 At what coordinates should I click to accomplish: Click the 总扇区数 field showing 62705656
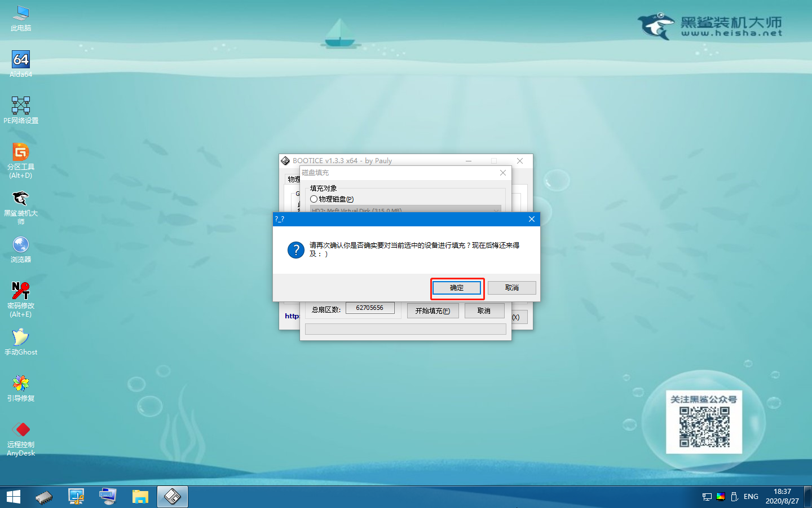click(x=370, y=308)
